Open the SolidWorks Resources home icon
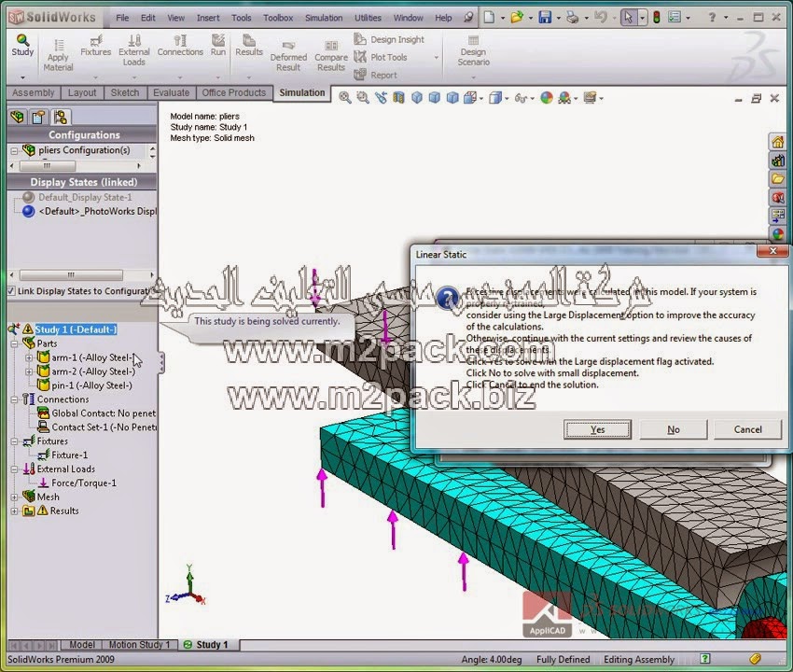 [x=777, y=142]
